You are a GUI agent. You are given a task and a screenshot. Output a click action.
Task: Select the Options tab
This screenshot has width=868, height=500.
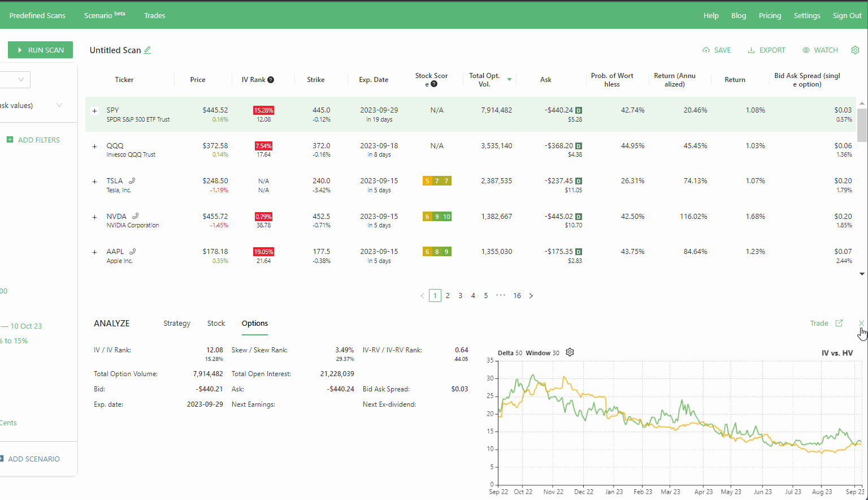tap(255, 324)
